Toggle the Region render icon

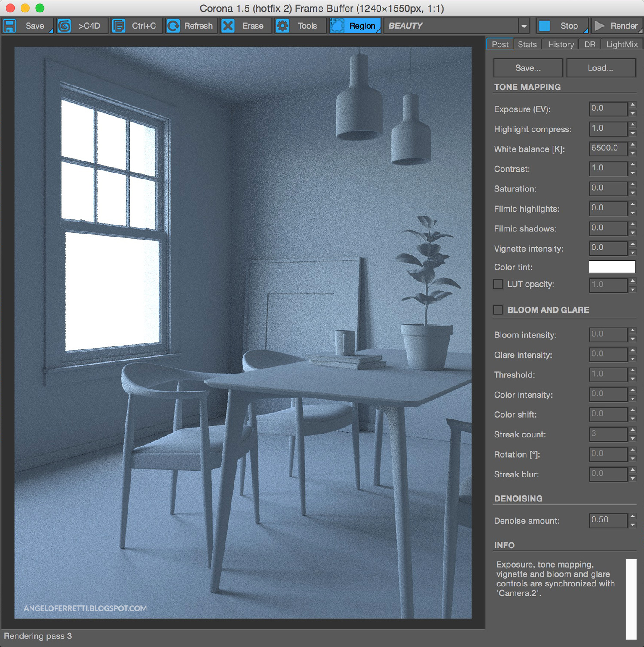337,26
